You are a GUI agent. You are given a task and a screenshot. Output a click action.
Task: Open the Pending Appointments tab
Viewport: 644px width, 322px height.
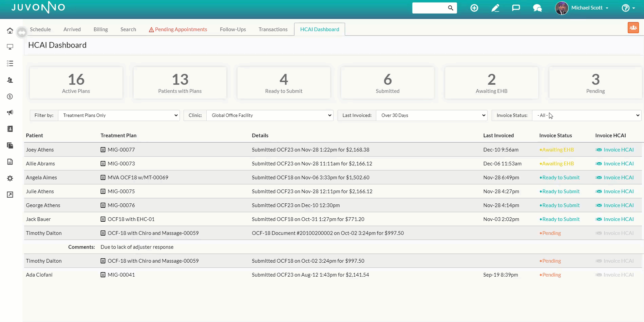[x=178, y=29]
